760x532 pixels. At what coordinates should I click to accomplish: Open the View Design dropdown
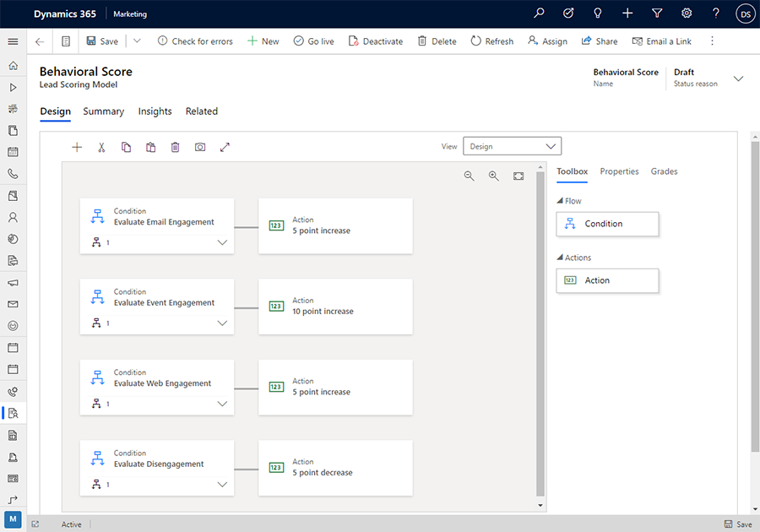coord(512,146)
